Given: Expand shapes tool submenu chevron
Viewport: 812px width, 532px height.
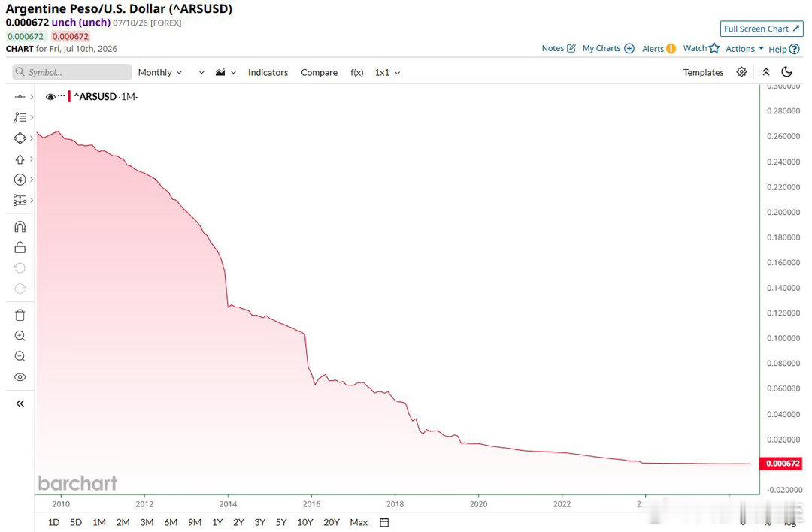Looking at the screenshot, I should (32, 138).
